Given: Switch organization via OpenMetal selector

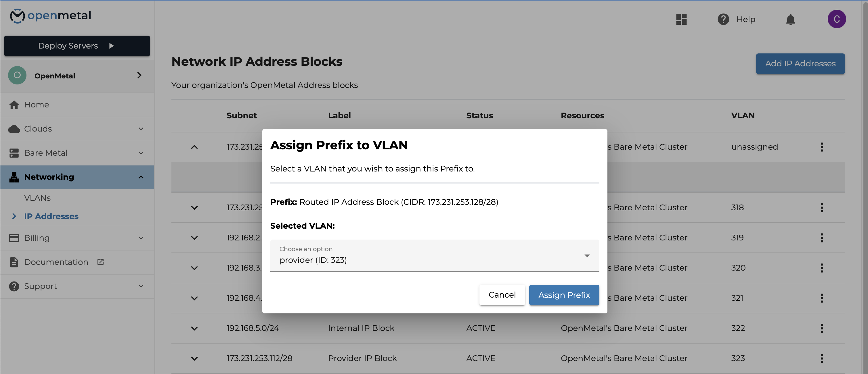Looking at the screenshot, I should [x=77, y=76].
